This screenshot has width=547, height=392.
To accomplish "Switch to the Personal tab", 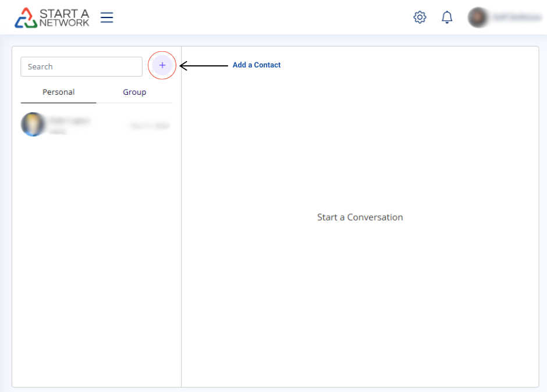I will 58,92.
